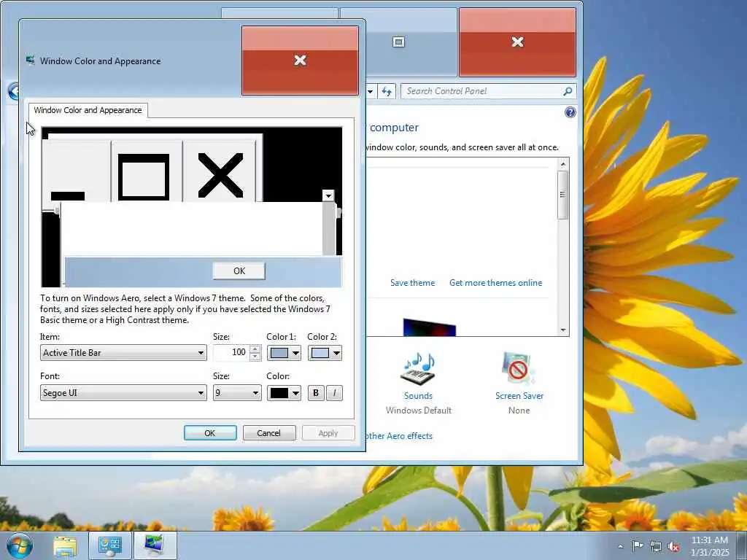Select the Window Color and Appearance tab

[x=88, y=110]
